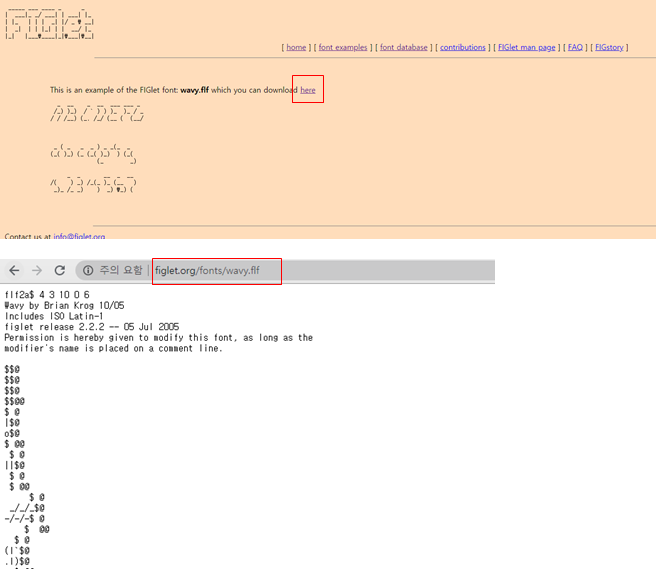Image resolution: width=656 pixels, height=569 pixels.
Task: Open the contributions link
Action: coord(463,47)
